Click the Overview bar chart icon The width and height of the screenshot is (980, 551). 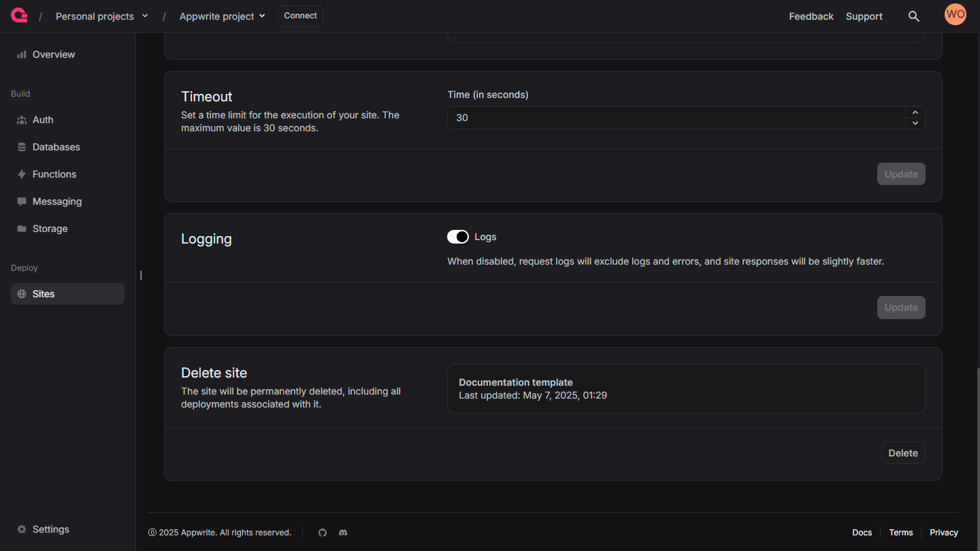coord(22,54)
